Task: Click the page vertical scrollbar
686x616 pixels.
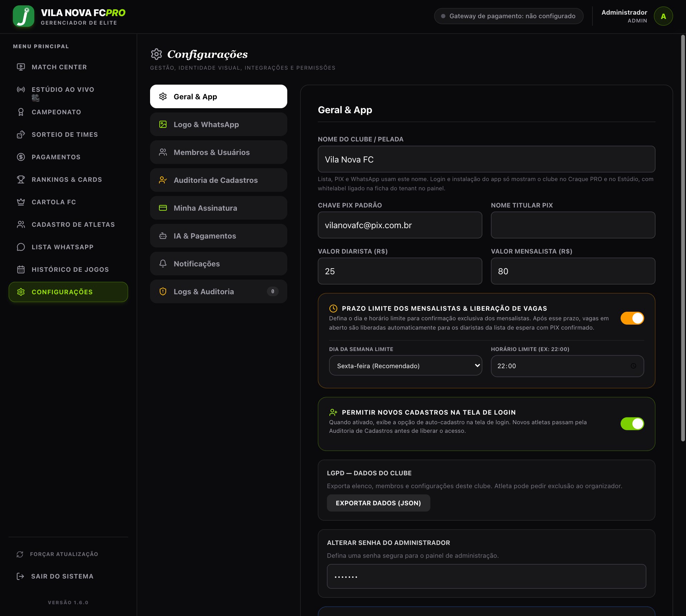Action: point(683,238)
